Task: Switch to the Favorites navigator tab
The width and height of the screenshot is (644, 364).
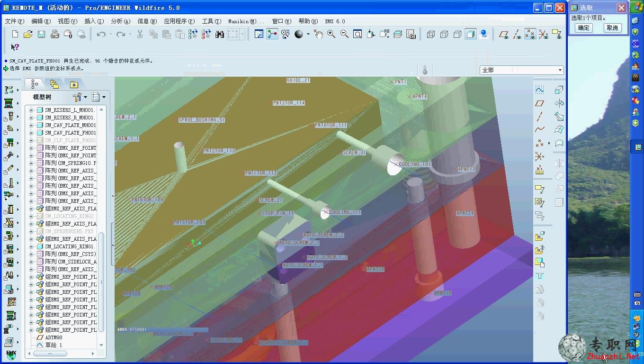Action: point(74,84)
